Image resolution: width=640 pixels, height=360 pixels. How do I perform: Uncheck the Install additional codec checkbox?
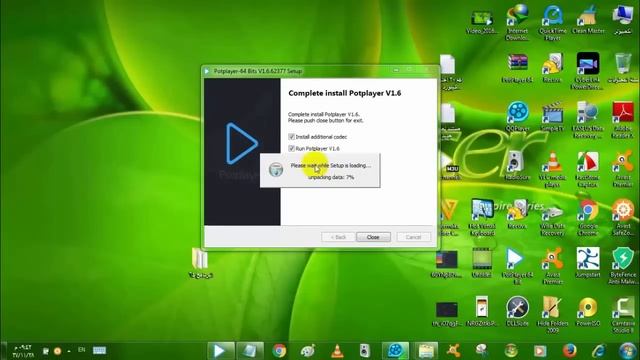click(291, 137)
